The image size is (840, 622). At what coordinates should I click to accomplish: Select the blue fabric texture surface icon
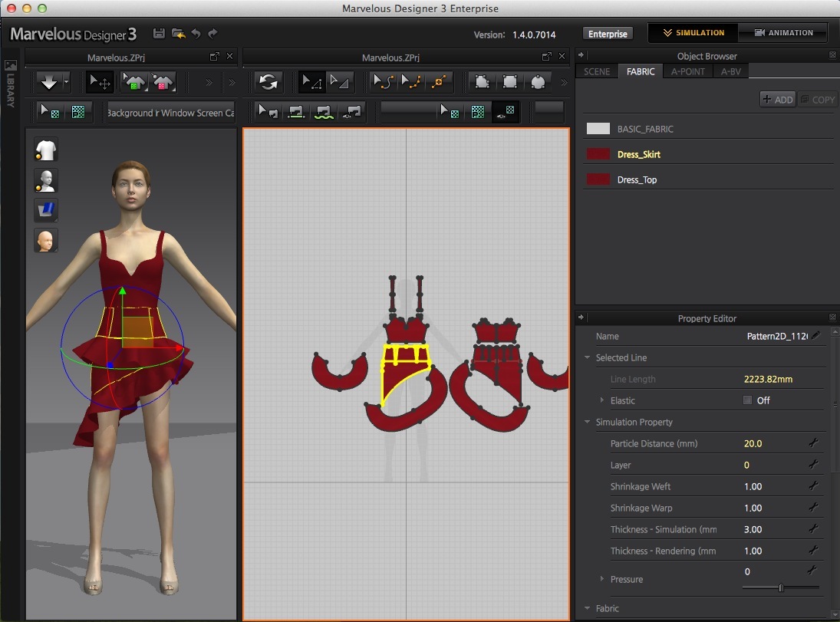(x=46, y=211)
